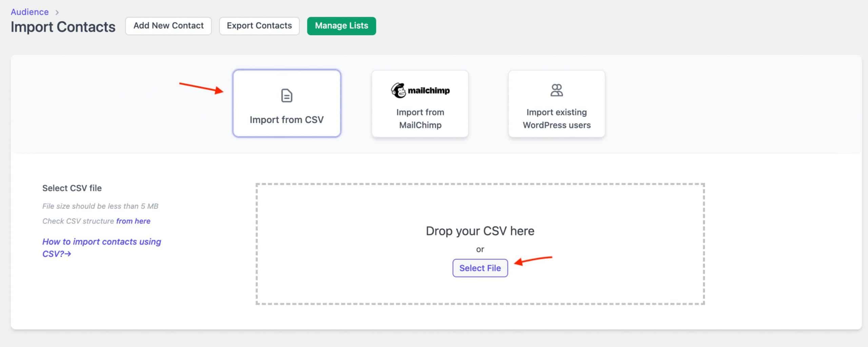Click the Mailchimp logo icon
This screenshot has width=868, height=347.
coord(420,90)
